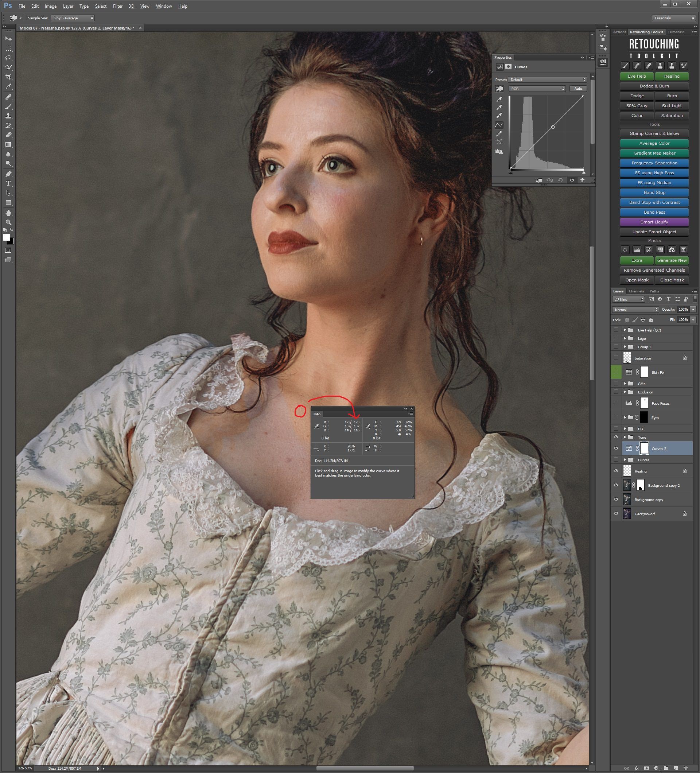
Task: Open the layer blend mode Normal dropdown
Action: [635, 310]
